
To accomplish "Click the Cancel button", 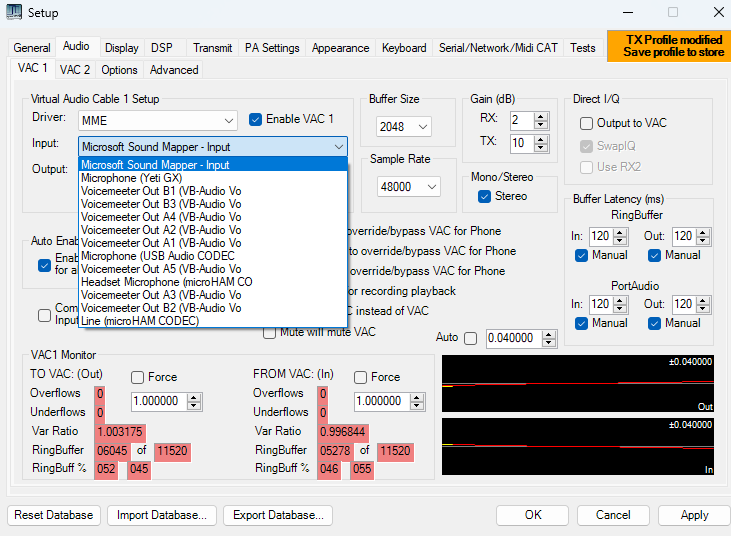I will (x=613, y=515).
